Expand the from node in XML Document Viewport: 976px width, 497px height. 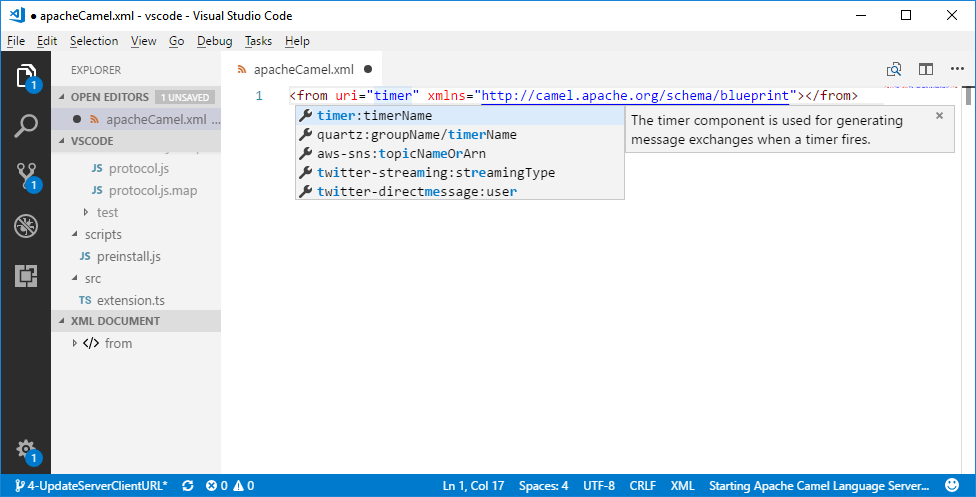pyautogui.click(x=75, y=343)
